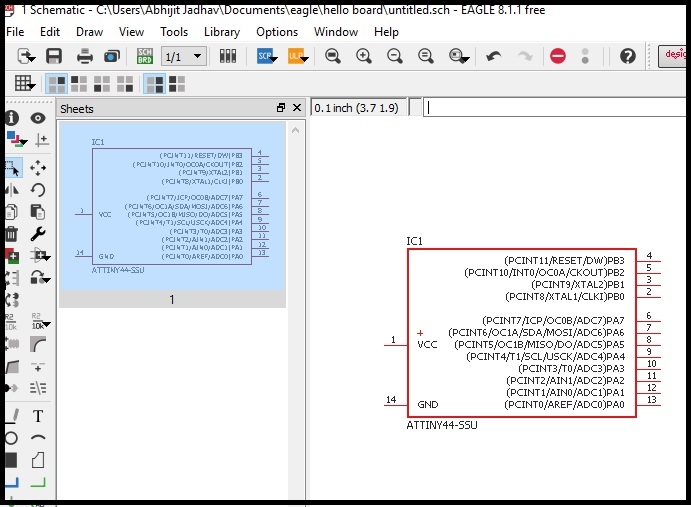The width and height of the screenshot is (691, 507).
Task: Select the Add part tool
Action: click(x=12, y=255)
